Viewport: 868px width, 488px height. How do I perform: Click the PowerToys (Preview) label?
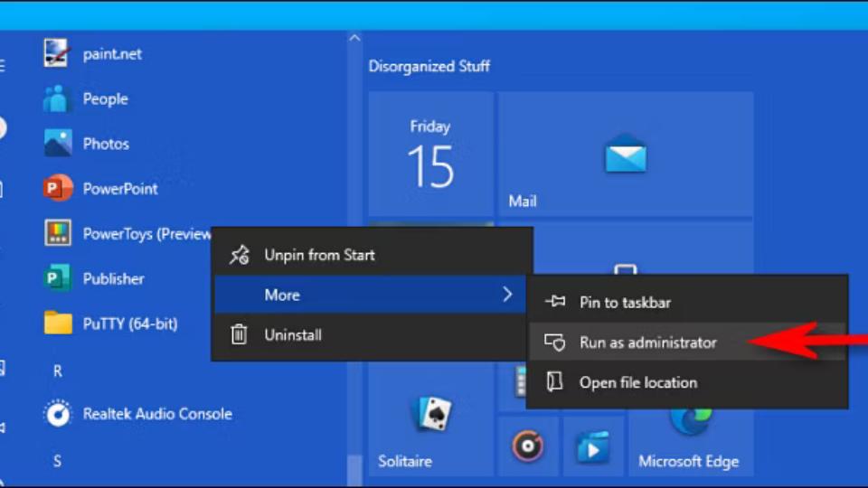[146, 234]
